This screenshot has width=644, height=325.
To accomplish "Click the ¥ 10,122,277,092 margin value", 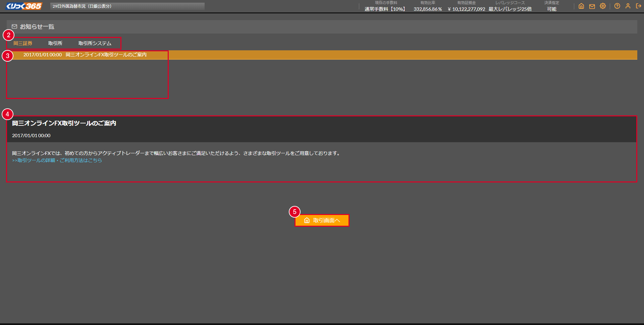I will pyautogui.click(x=467, y=9).
